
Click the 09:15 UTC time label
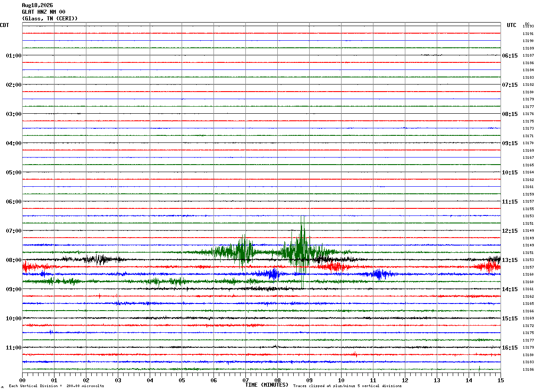click(x=510, y=143)
